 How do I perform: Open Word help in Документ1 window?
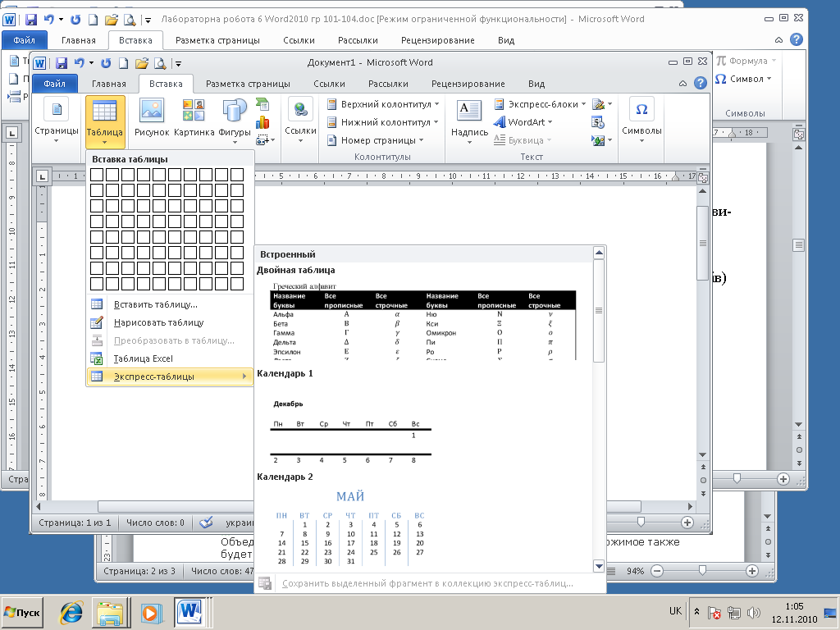pos(701,83)
